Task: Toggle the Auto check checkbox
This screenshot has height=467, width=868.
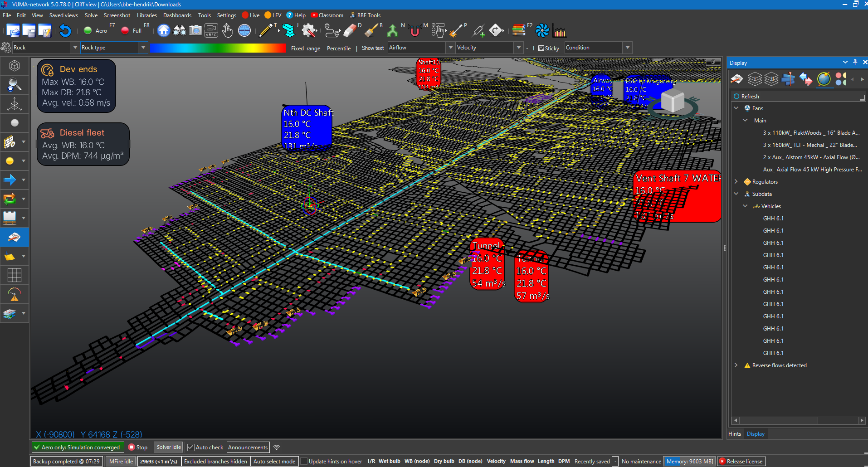Action: click(191, 448)
